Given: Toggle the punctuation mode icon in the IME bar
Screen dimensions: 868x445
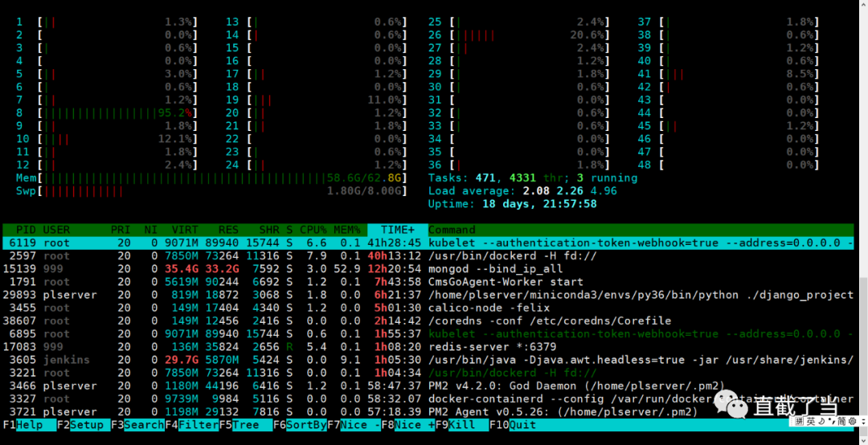Looking at the screenshot, I should coord(832,421).
